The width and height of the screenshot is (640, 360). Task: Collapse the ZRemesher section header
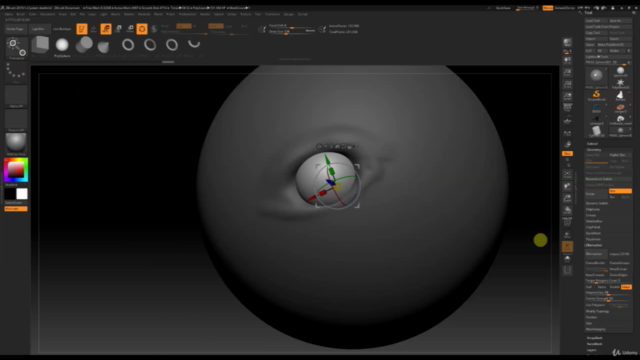click(594, 245)
